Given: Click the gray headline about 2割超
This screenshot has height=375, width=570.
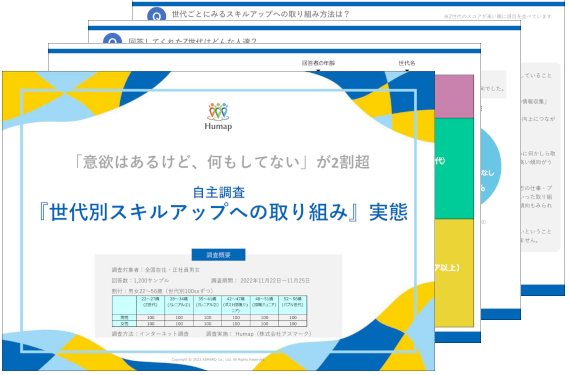Looking at the screenshot, I should point(221,162).
